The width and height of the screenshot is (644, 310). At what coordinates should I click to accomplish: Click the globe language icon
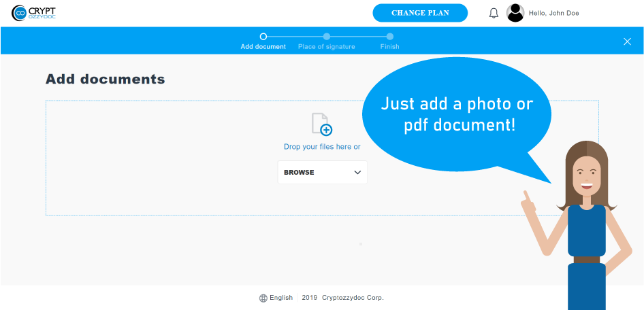click(263, 298)
